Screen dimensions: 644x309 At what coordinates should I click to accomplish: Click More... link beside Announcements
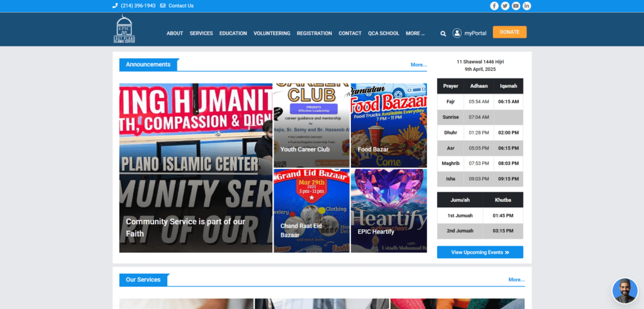click(x=418, y=65)
